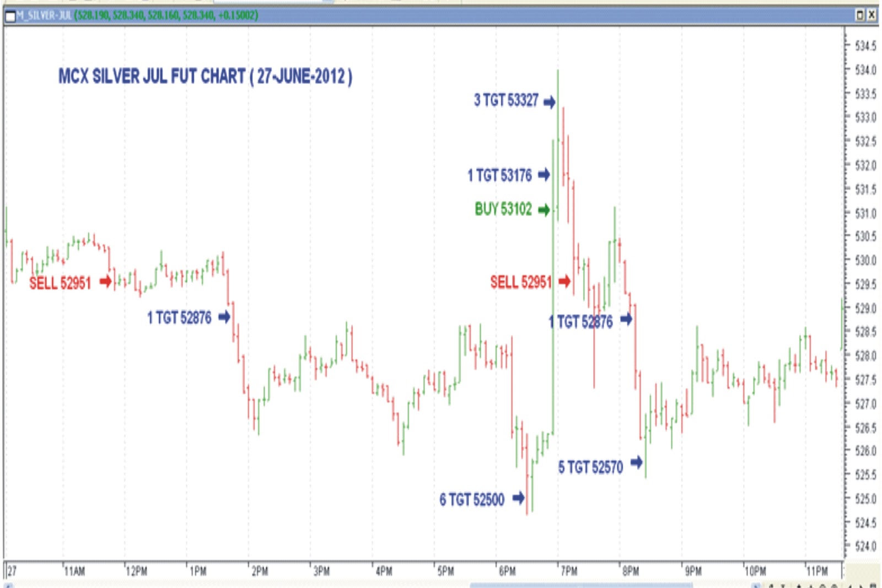Click the 1PM time axis label
Viewport: 882px width, 588px height.
(x=198, y=571)
